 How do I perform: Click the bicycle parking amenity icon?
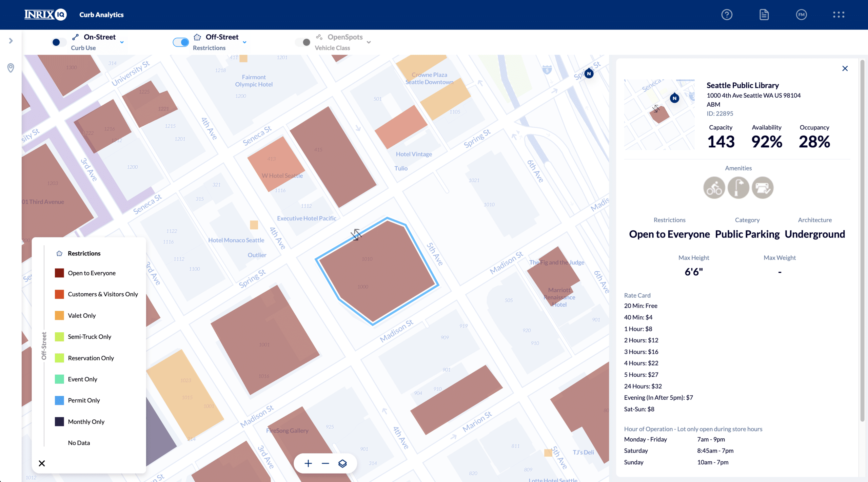(714, 188)
